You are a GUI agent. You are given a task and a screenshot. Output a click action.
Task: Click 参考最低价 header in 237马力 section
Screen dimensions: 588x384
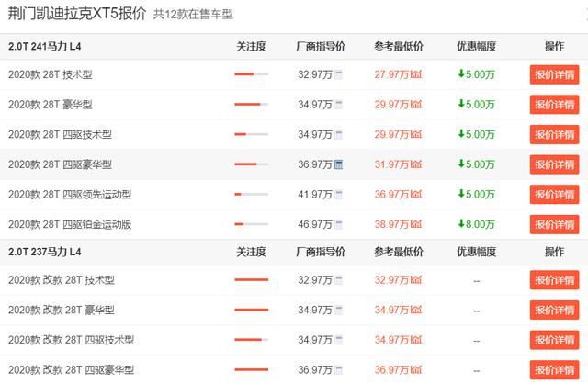pos(399,252)
